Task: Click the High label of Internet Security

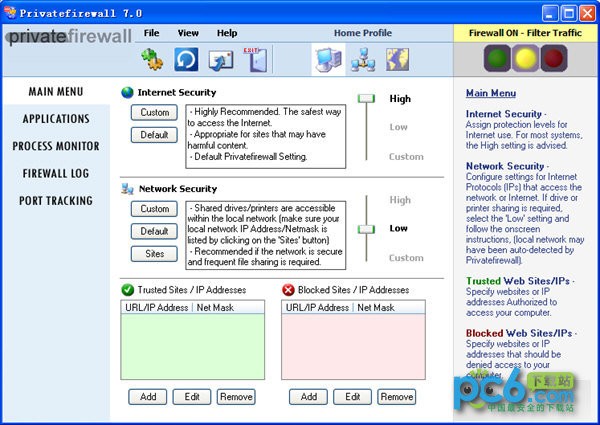Action: pos(400,99)
